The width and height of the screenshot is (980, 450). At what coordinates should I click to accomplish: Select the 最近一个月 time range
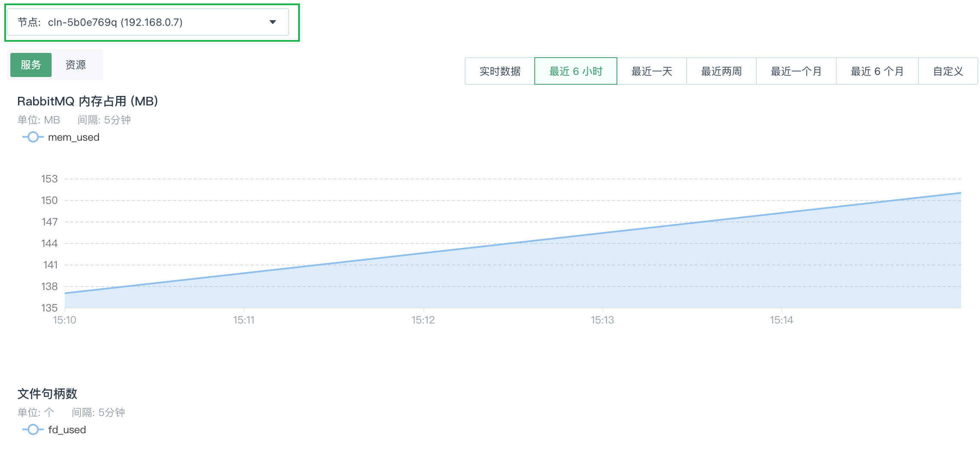[796, 71]
